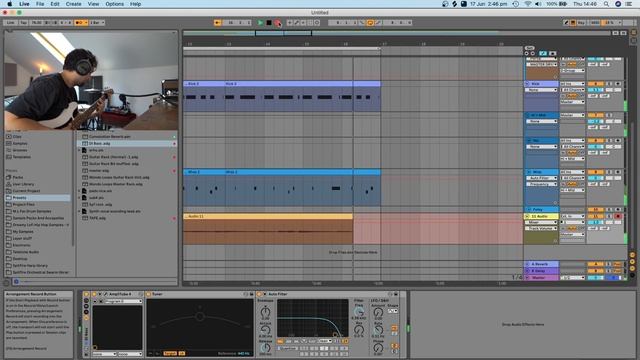Open the Desktop folder in Places
640x360 pixels.
(20, 259)
